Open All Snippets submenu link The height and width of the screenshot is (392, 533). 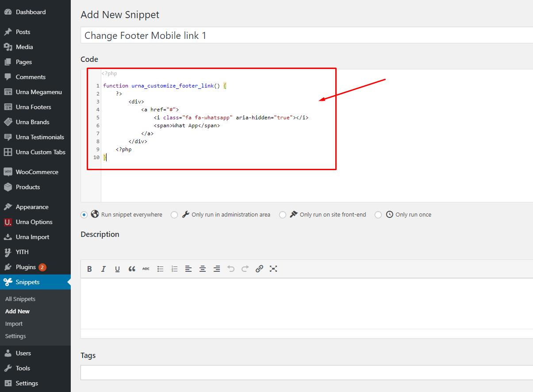click(20, 299)
